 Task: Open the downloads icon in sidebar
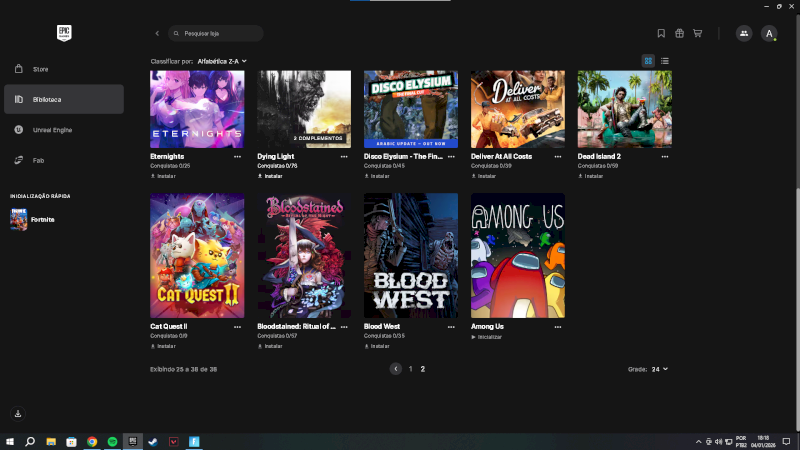18,413
